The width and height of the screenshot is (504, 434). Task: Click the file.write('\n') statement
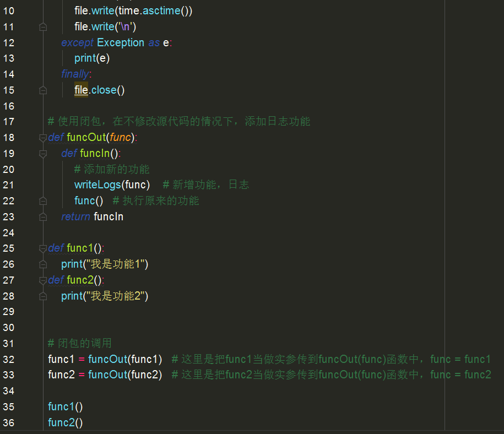tap(105, 26)
